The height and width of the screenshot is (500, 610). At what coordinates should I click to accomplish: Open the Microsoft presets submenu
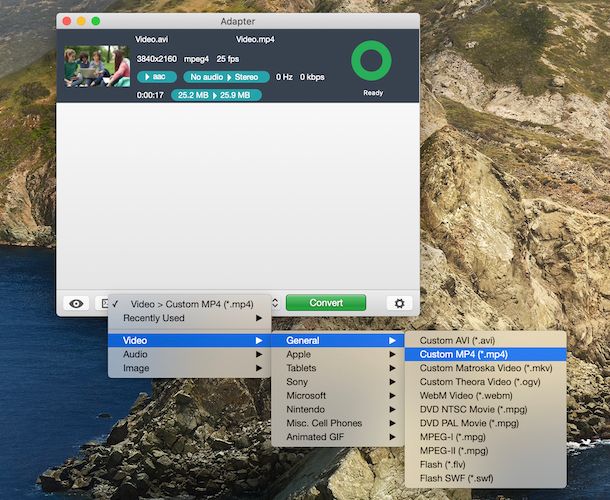click(x=338, y=396)
